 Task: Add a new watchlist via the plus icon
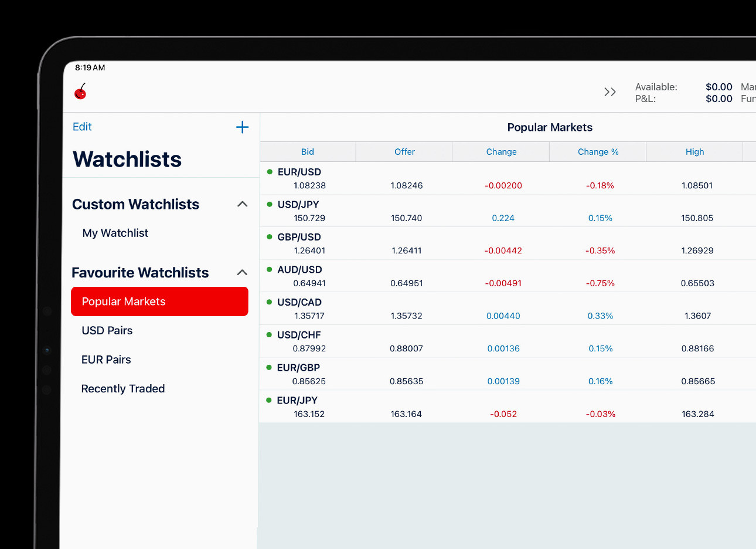pos(242,127)
